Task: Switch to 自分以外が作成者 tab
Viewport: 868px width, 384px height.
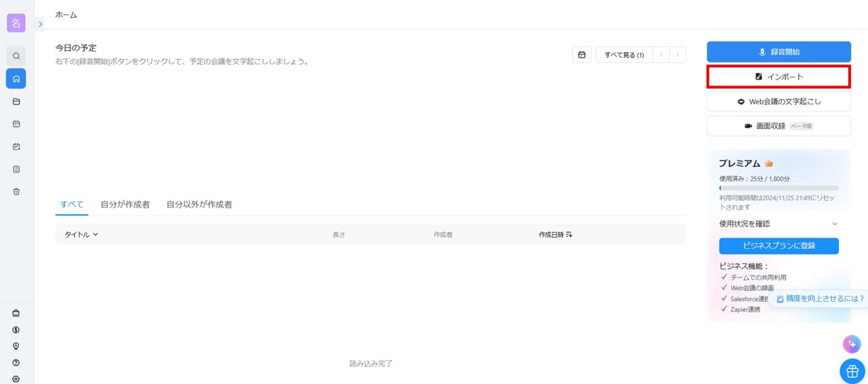Action: [199, 204]
